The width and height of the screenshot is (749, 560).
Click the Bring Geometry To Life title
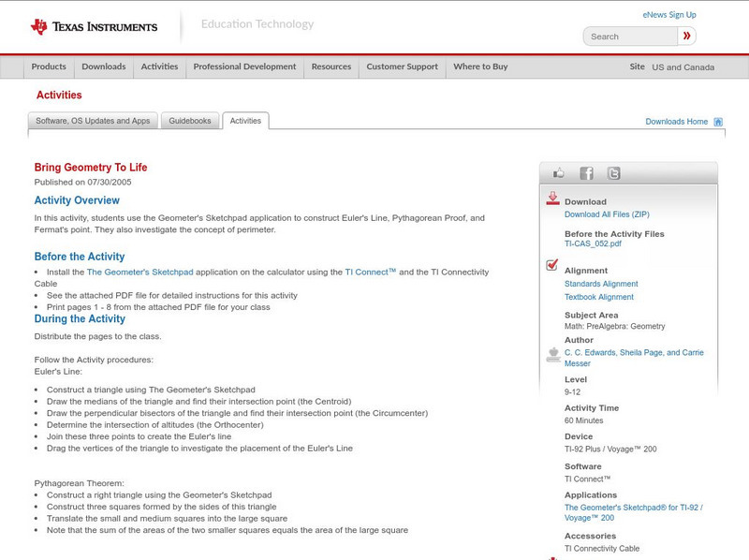[91, 168]
